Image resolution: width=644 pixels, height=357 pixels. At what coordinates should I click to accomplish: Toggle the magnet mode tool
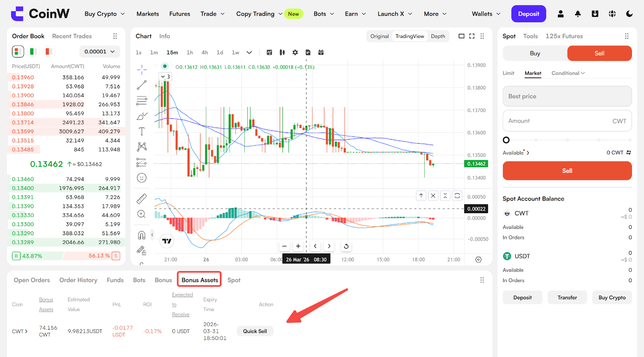[x=142, y=235]
